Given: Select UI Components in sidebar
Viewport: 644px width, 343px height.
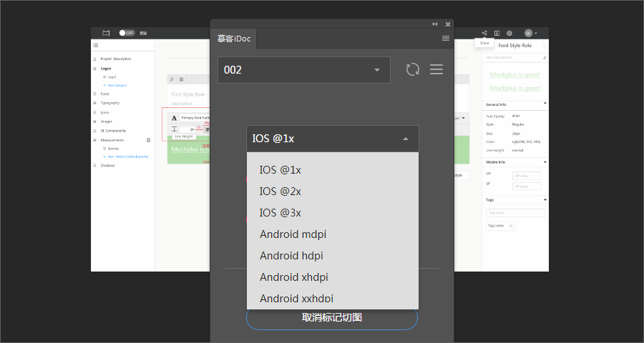Looking at the screenshot, I should (113, 131).
